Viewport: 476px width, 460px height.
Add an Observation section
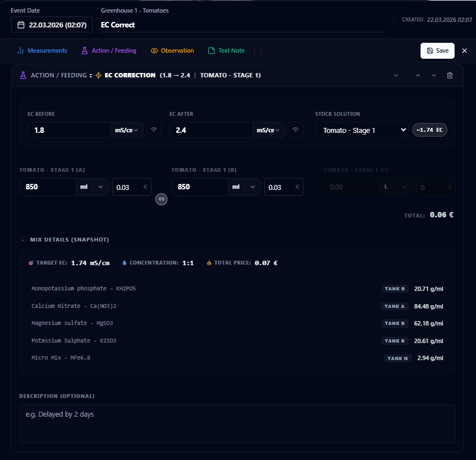click(172, 51)
